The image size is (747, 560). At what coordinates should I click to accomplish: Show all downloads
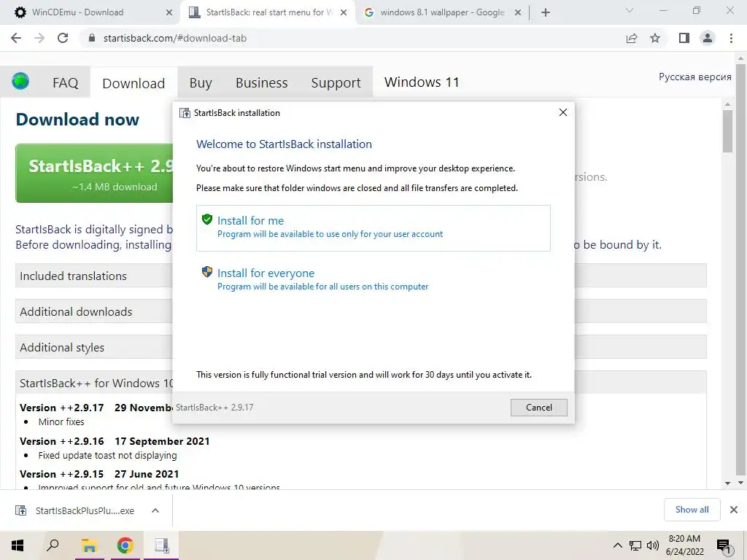coord(692,510)
